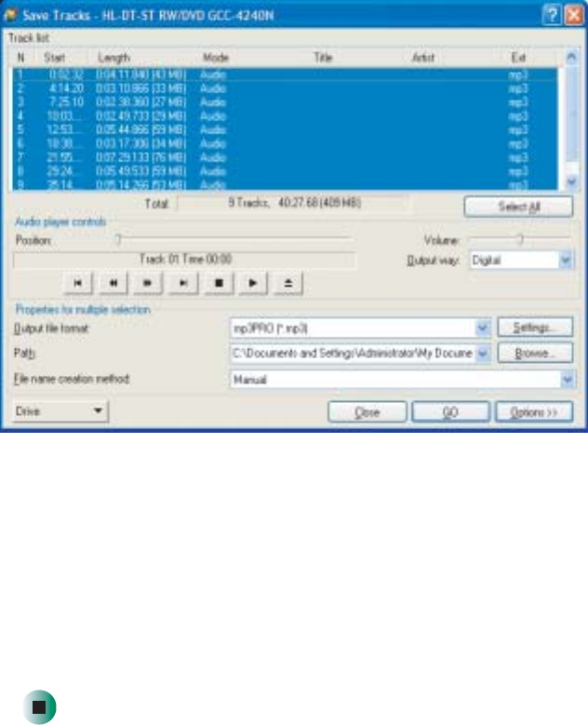
Task: Skip to next track button
Action: pos(183,283)
